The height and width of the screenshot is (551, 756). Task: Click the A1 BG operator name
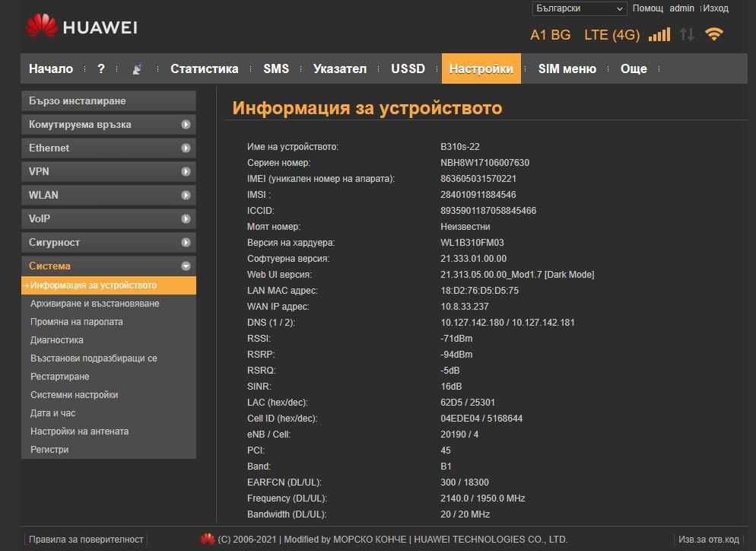[550, 35]
